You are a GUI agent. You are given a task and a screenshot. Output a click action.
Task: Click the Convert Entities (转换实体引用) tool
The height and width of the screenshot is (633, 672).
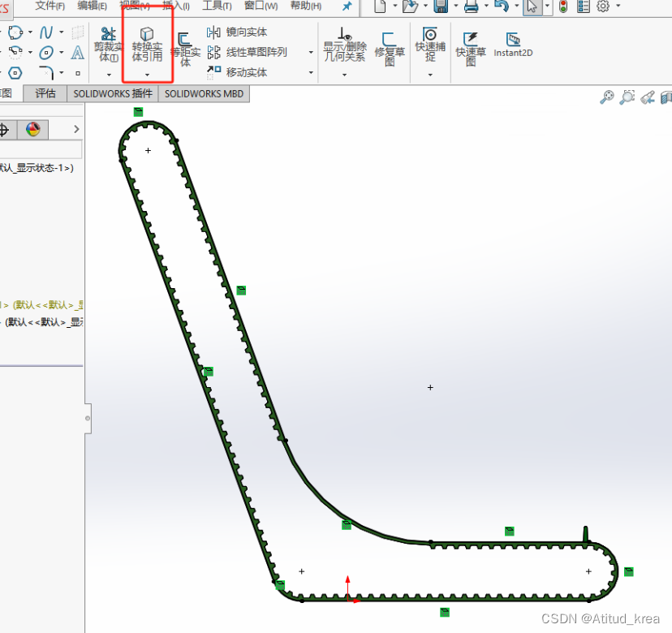[x=147, y=45]
